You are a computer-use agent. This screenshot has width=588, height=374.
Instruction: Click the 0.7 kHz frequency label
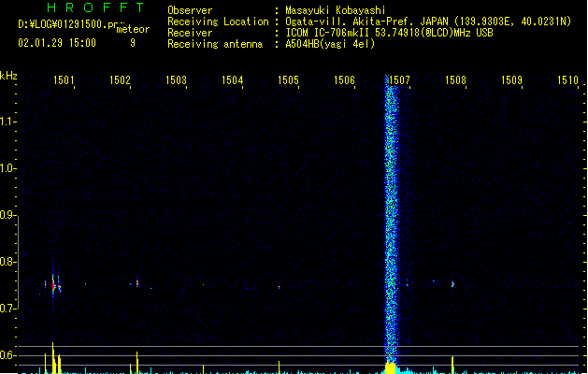[7, 309]
